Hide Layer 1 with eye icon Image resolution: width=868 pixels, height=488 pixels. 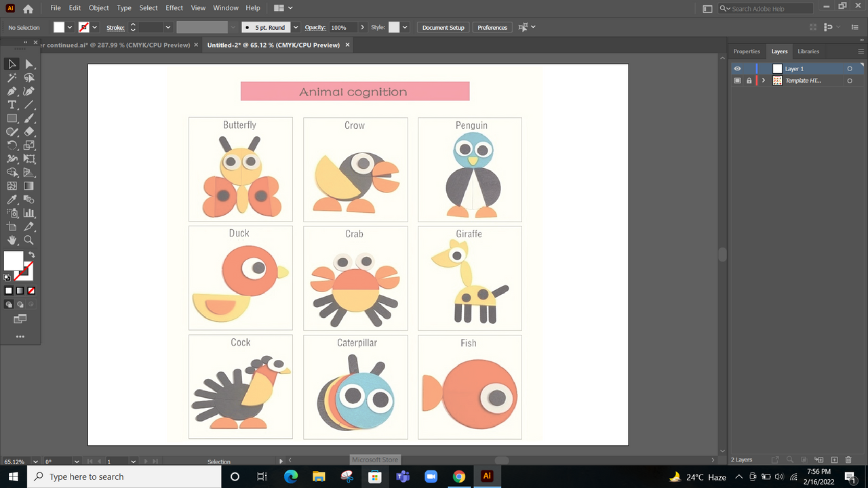(x=737, y=68)
